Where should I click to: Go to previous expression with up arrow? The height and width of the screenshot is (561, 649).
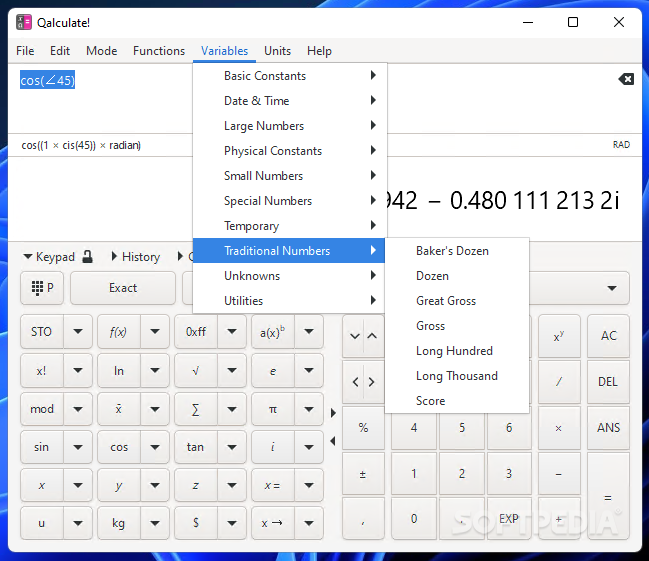[x=373, y=336]
